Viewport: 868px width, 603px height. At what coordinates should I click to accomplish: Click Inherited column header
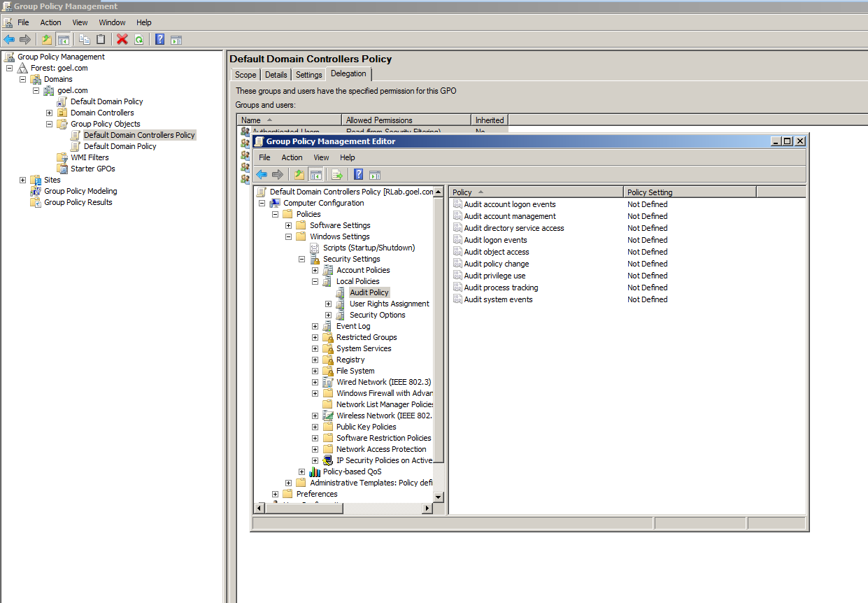pos(489,120)
